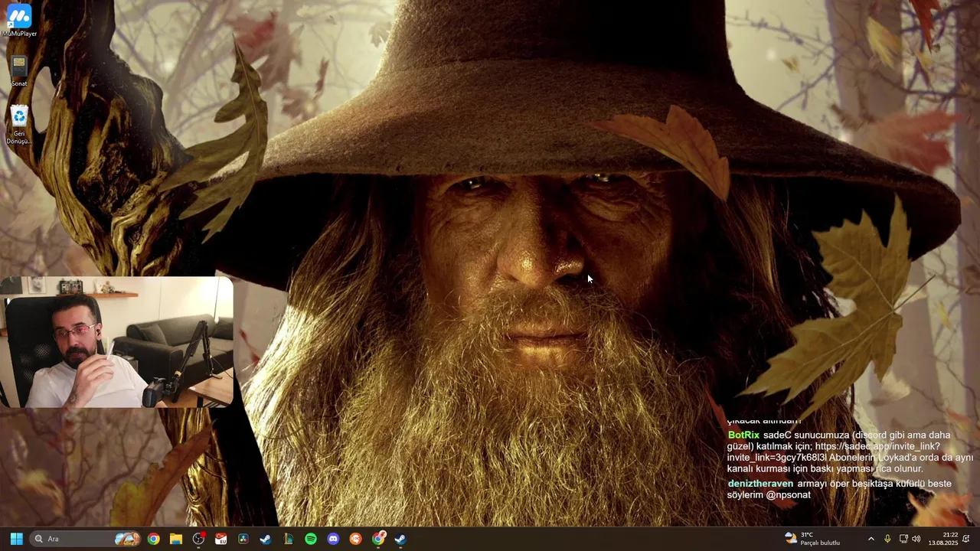The height and width of the screenshot is (551, 980).
Task: Open the orange round app taskbar icon
Action: click(x=355, y=539)
